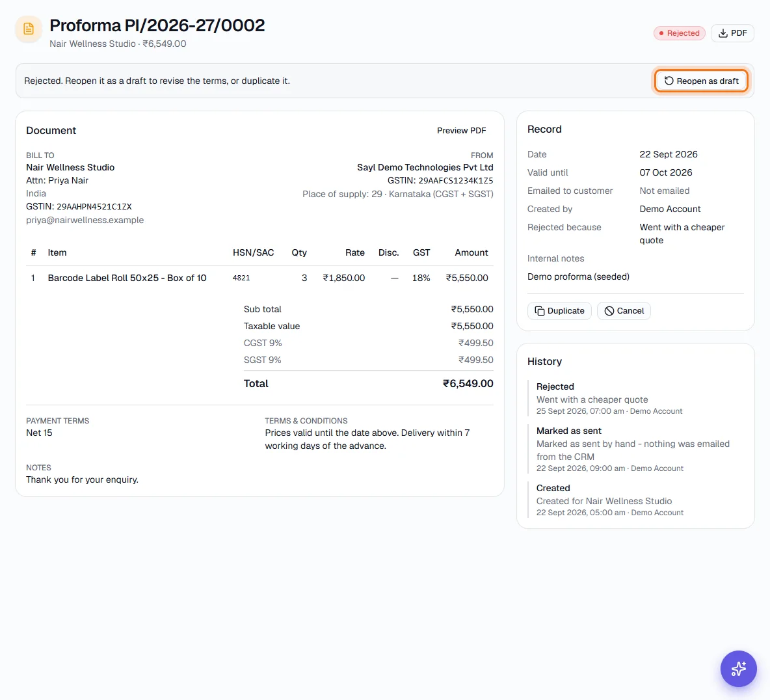Click the Demo proforma (seeded) internal note

tap(578, 276)
